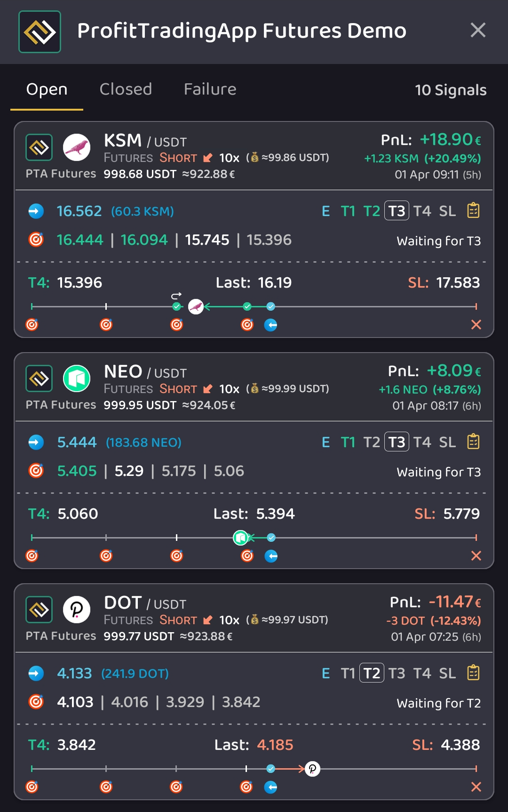Switch to the Closed tab
Viewport: 508px width, 812px height.
[x=126, y=89]
